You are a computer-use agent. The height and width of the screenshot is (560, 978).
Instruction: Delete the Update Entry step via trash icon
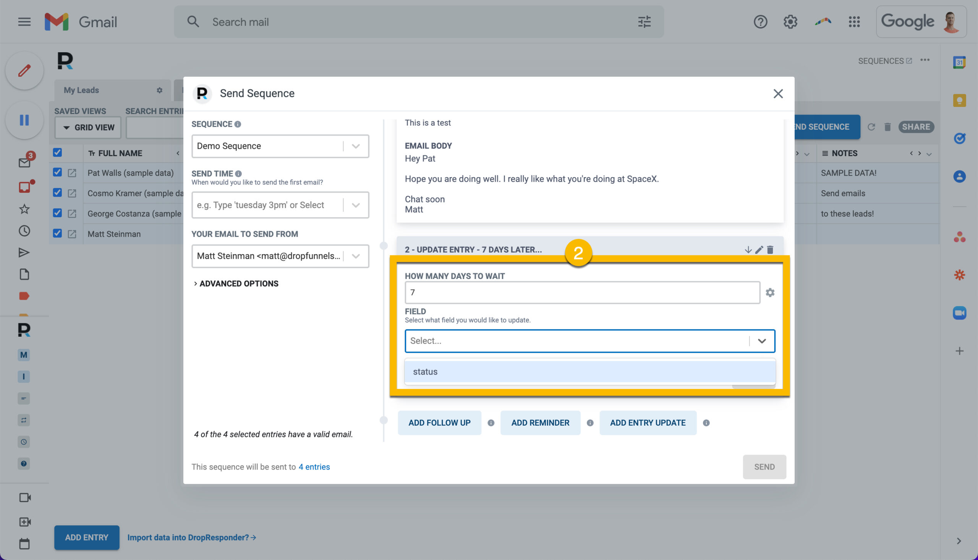(770, 250)
